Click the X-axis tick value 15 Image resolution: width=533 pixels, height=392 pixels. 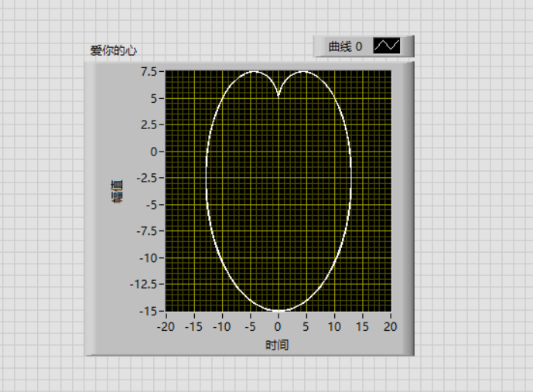click(362, 327)
